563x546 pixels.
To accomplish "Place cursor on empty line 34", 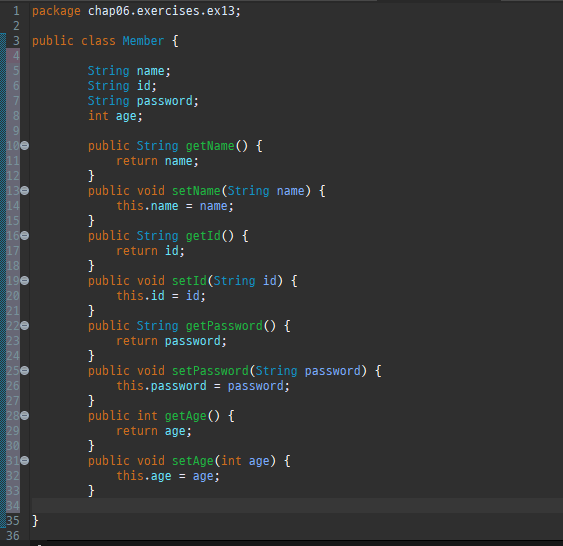I will pyautogui.click(x=297, y=505).
